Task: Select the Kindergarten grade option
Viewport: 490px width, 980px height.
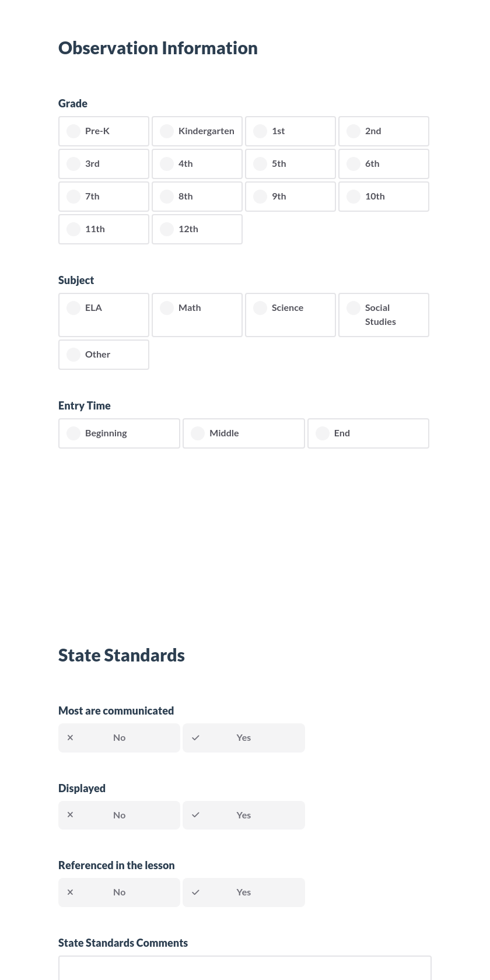Action: (197, 131)
